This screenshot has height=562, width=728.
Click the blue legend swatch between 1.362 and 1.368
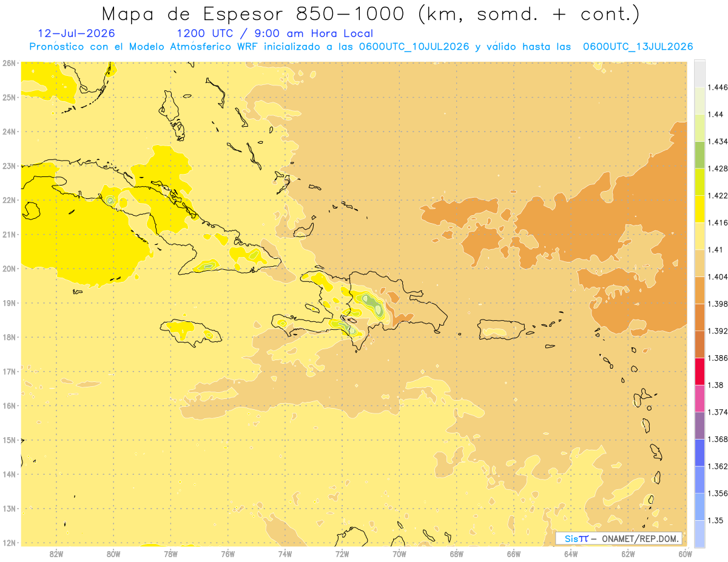pos(699,453)
